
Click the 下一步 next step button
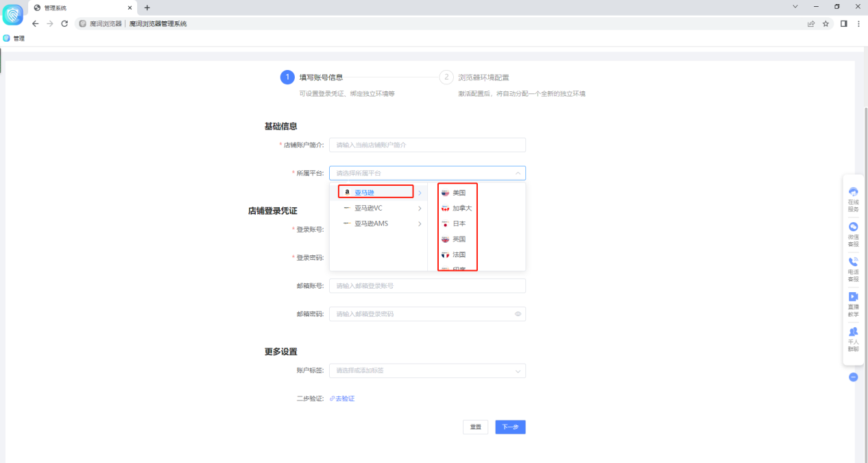(510, 427)
